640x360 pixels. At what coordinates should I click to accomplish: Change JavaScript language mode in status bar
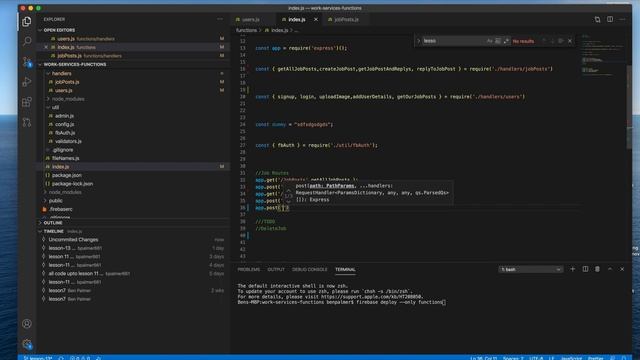571,358
